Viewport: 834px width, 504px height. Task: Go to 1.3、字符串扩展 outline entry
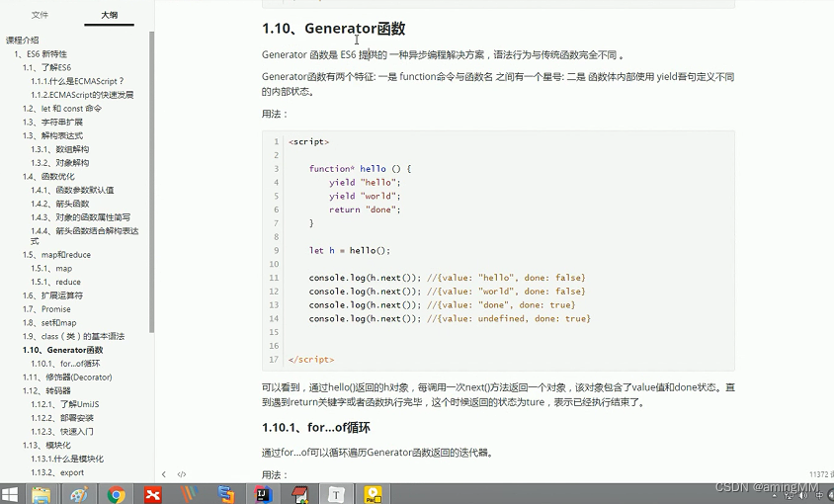[52, 122]
